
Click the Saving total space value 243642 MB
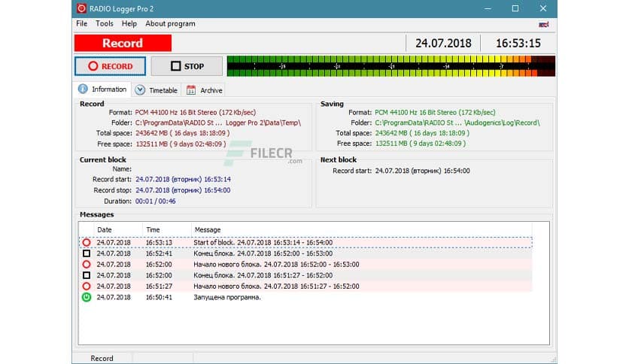click(422, 132)
